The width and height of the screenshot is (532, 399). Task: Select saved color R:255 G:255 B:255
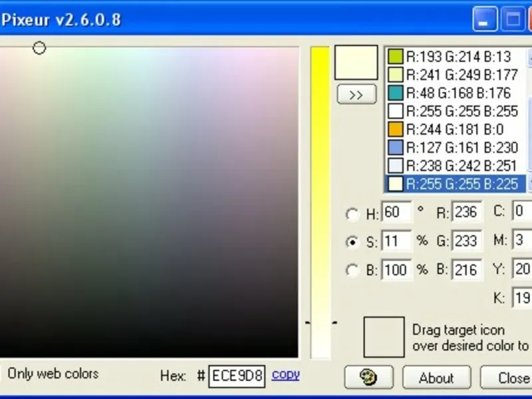click(x=456, y=111)
